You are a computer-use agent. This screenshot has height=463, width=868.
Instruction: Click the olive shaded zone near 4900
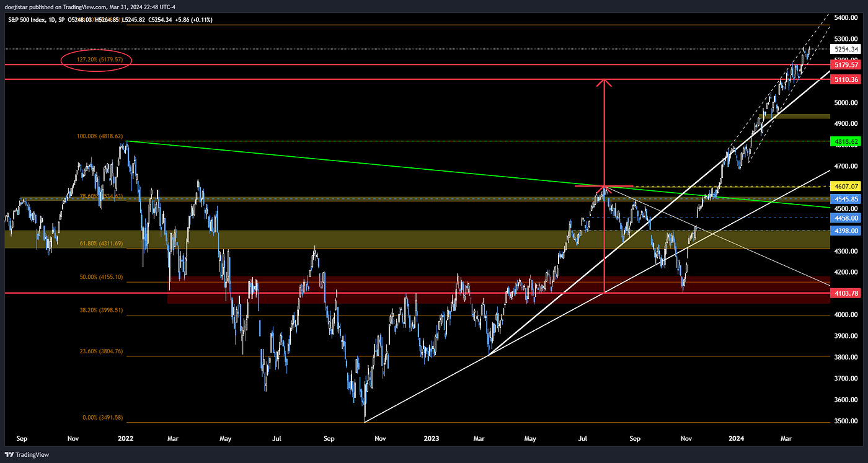pos(800,116)
